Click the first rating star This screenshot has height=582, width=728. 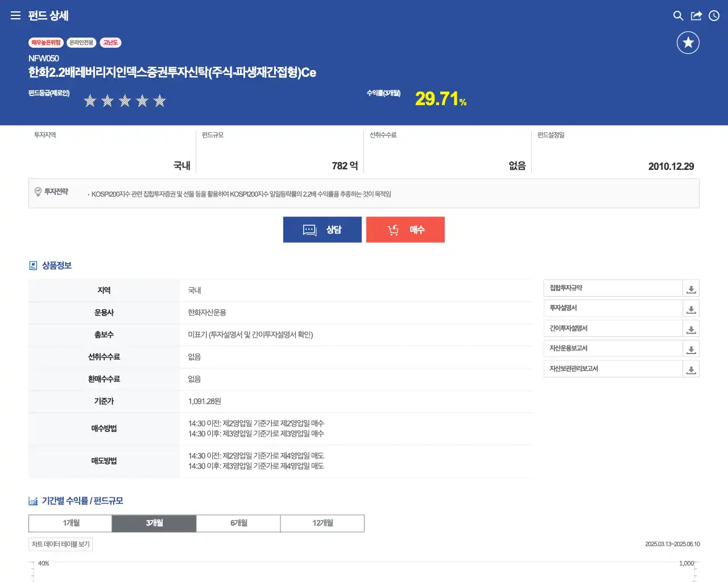click(x=90, y=101)
